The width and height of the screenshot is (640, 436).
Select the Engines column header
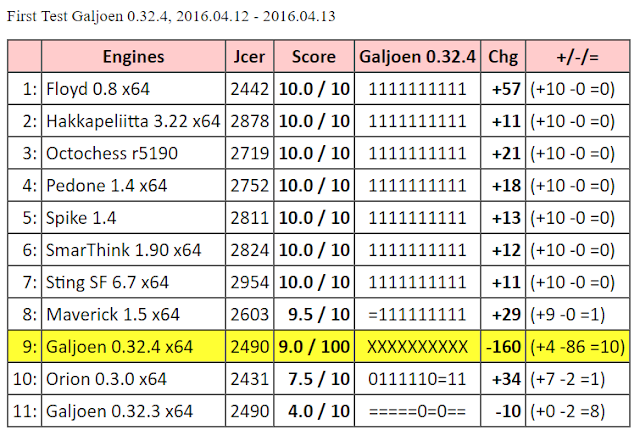(x=133, y=56)
